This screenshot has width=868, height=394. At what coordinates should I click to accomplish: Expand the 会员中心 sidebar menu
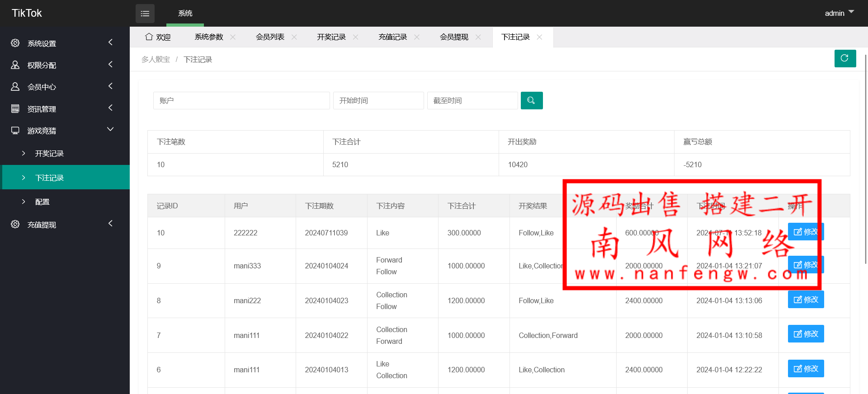pyautogui.click(x=110, y=86)
